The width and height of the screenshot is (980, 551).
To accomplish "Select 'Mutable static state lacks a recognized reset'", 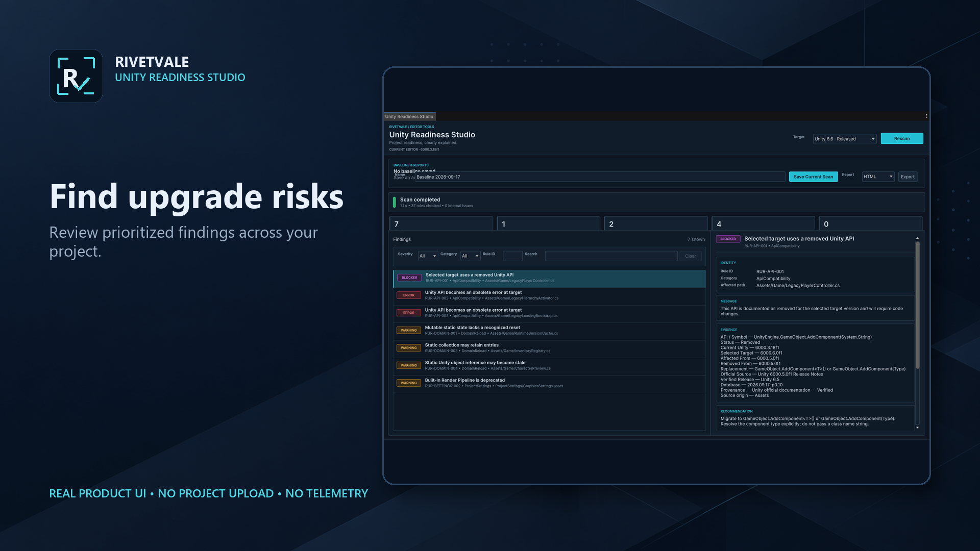I will pyautogui.click(x=550, y=331).
